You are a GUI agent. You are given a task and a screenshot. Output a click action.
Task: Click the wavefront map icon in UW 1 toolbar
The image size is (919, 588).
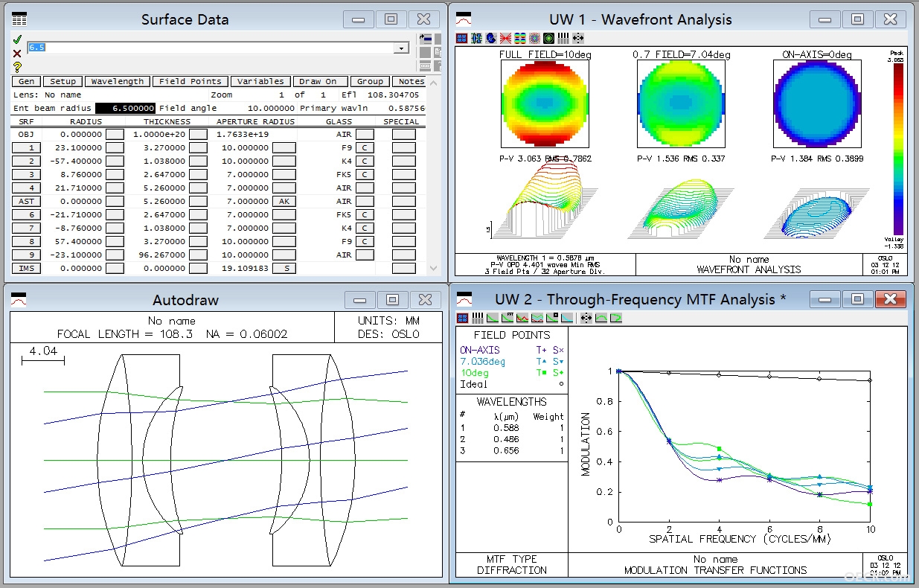520,37
